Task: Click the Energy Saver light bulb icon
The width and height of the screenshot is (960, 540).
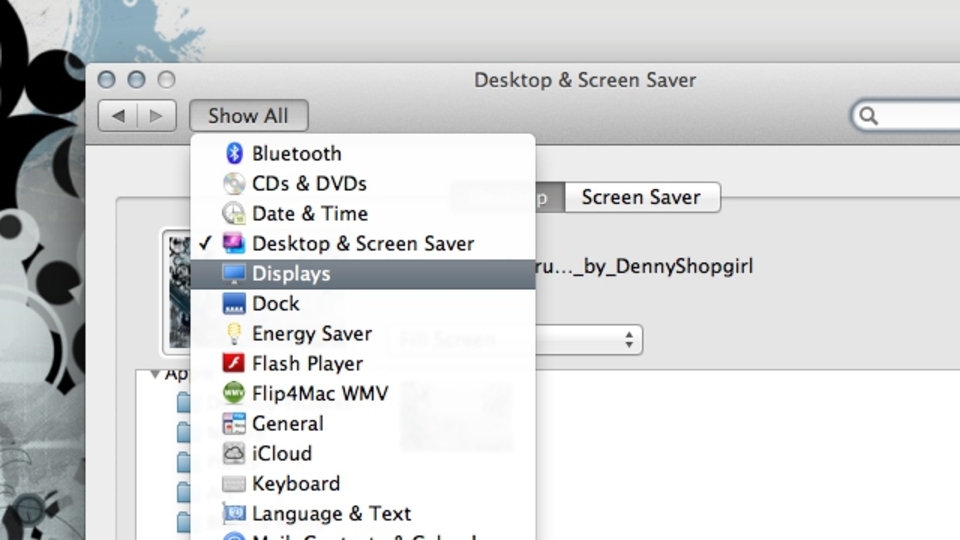Action: [x=234, y=333]
